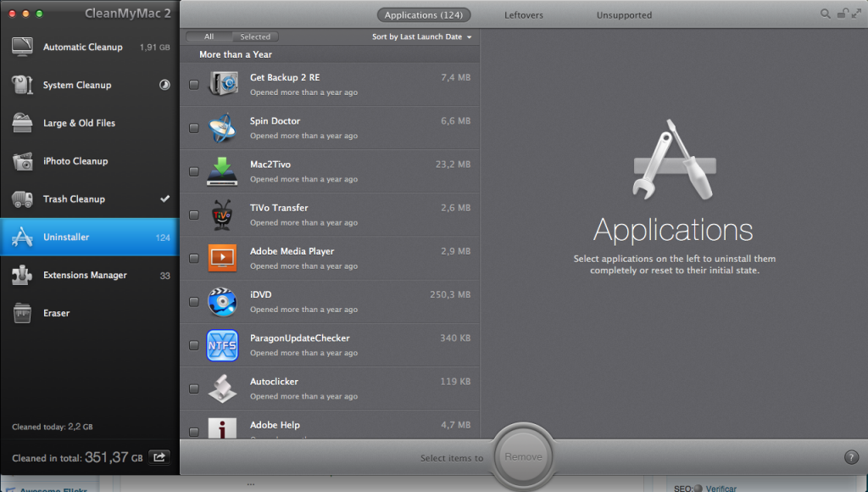The image size is (868, 492).
Task: Click the 1,91 GB Automatic Cleanup size
Action: 155,48
